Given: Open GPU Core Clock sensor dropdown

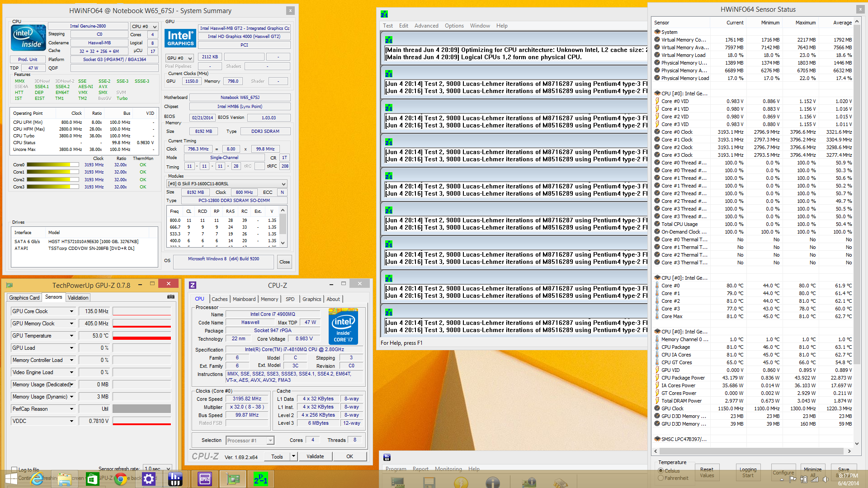Looking at the screenshot, I should (71, 311).
